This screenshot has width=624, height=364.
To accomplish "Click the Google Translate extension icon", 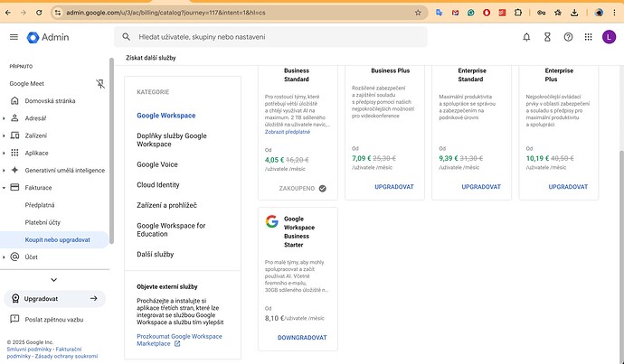I will (x=439, y=13).
